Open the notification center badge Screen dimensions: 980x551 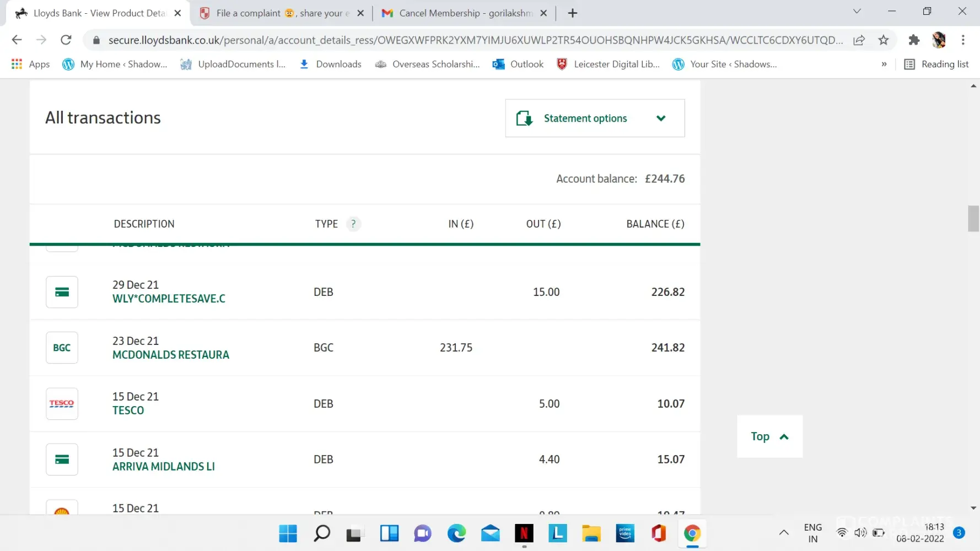click(959, 532)
